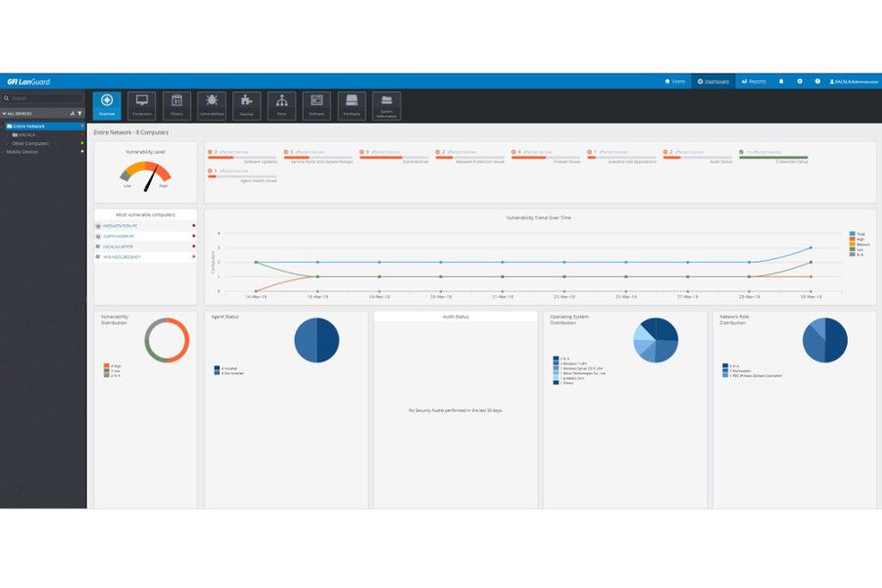Screen dimensions: 882x588
Task: Click the help question mark icon
Action: tap(817, 81)
